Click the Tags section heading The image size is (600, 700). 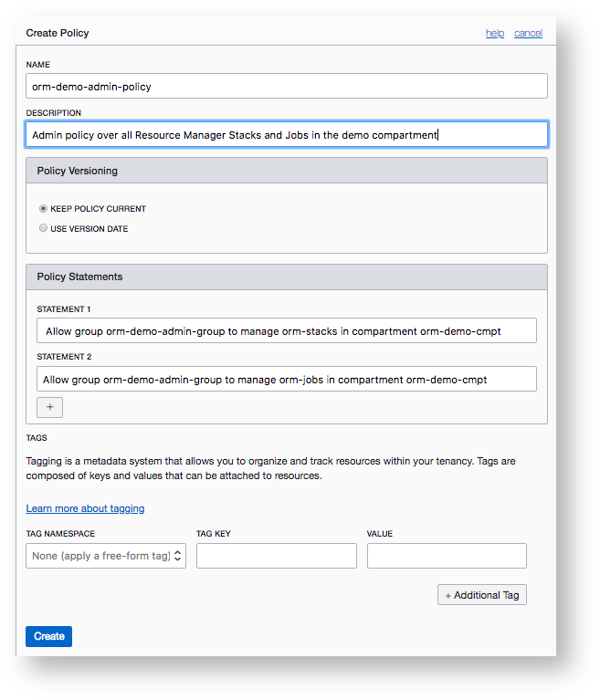coord(37,438)
